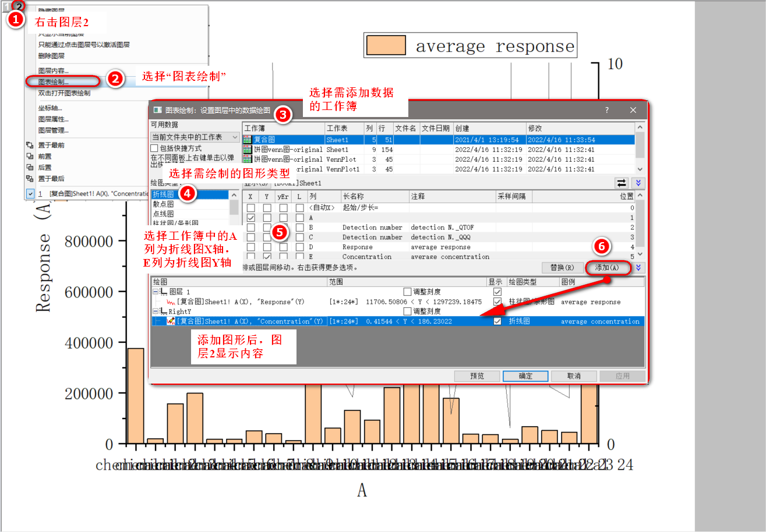Uncheck X checkbox for column A

pos(250,217)
